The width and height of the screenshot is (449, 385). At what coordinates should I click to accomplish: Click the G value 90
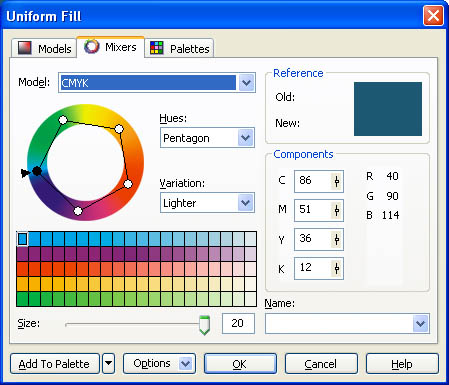click(392, 196)
